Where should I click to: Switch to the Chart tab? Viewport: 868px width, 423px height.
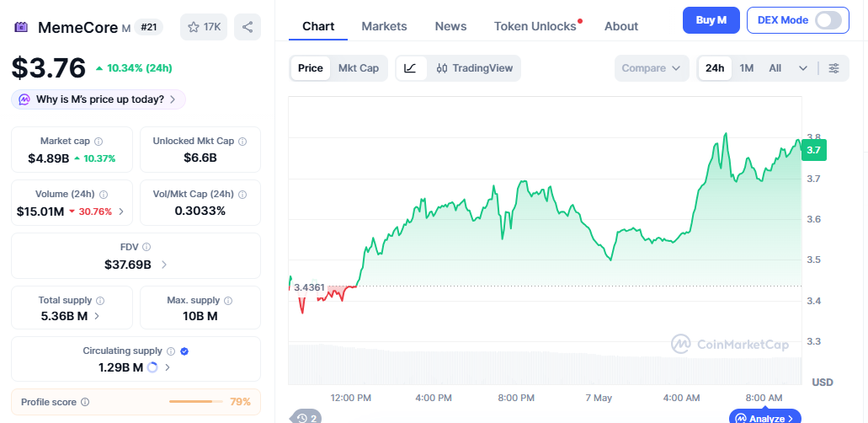tap(318, 26)
